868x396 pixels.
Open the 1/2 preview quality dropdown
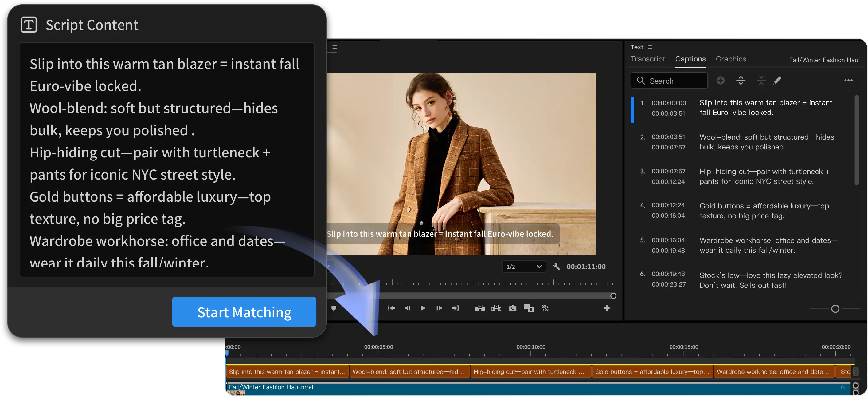tap(524, 267)
